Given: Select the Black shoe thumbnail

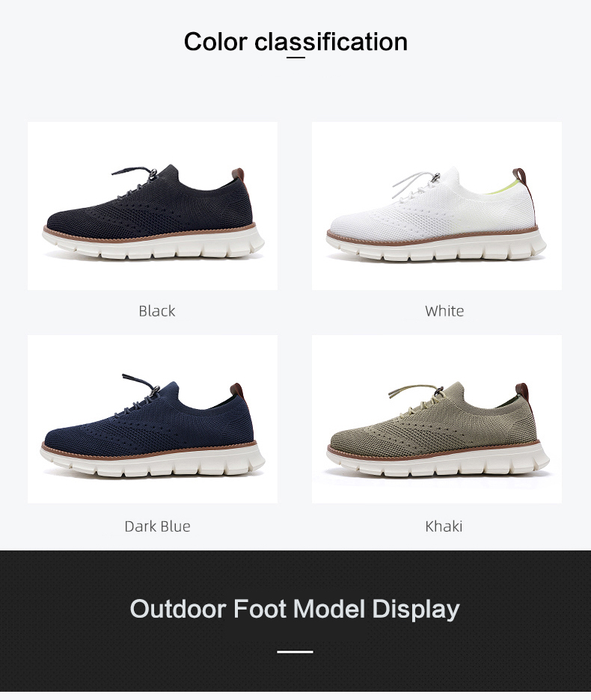Looking at the screenshot, I should point(153,206).
